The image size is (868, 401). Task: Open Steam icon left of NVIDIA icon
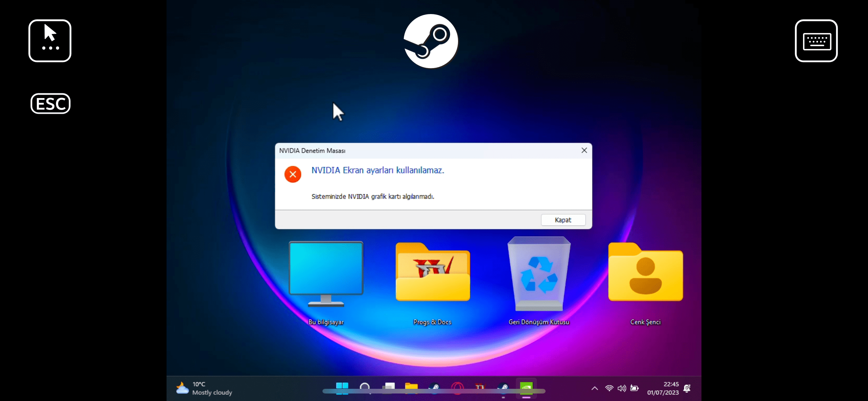(x=503, y=388)
